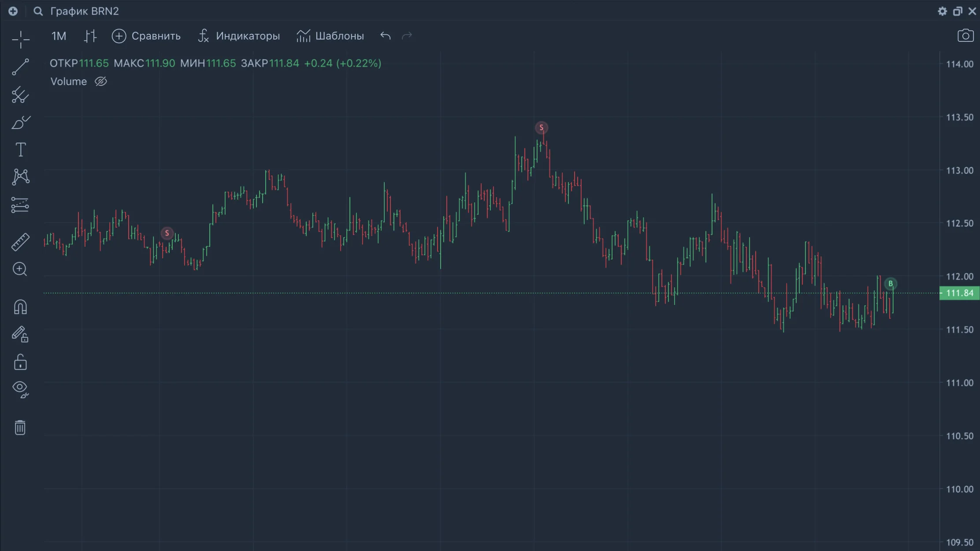Take a chart snapshot with camera

(965, 36)
